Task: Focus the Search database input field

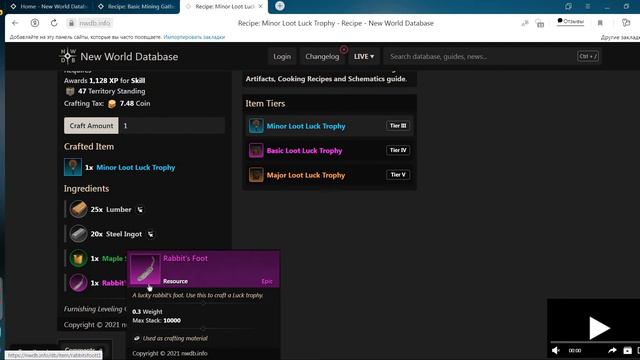Action: 492,56
